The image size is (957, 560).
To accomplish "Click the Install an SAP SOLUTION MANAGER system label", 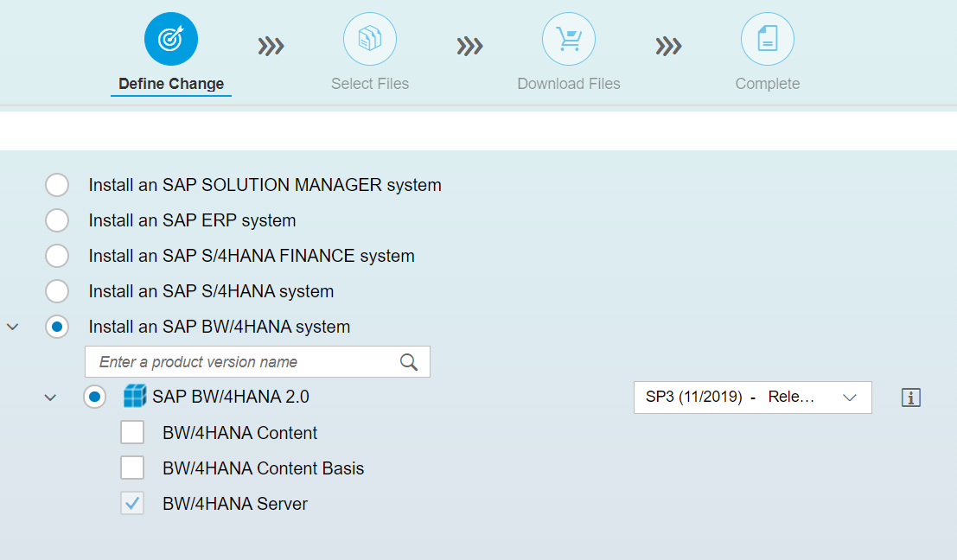I will coord(265,185).
